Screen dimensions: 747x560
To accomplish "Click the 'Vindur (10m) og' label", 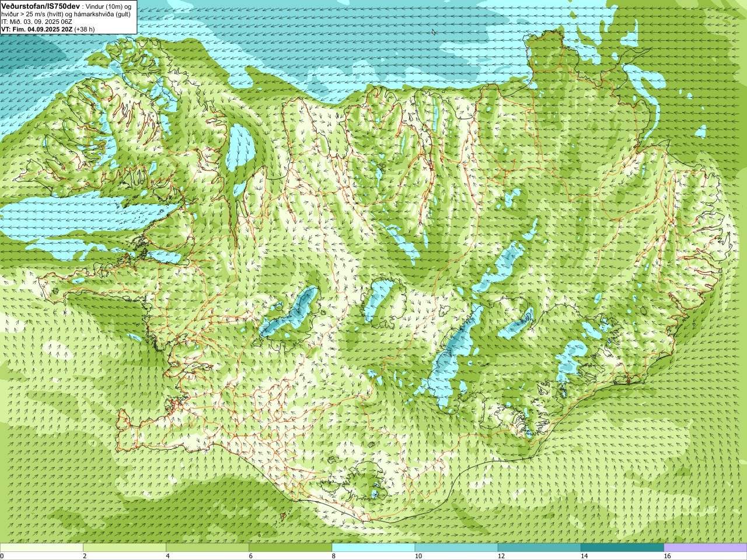I will click(108, 6).
